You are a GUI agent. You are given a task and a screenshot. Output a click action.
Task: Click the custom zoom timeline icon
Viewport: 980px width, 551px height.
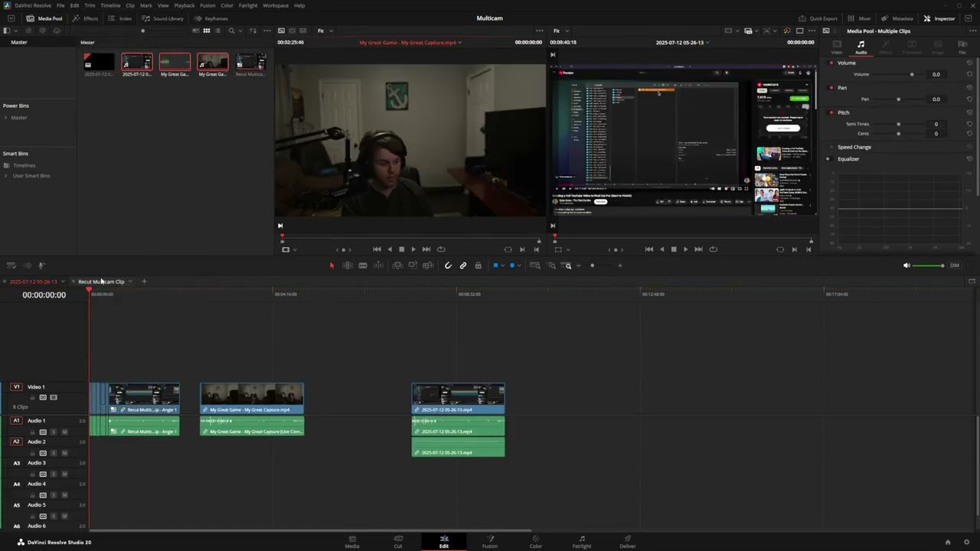tap(567, 266)
